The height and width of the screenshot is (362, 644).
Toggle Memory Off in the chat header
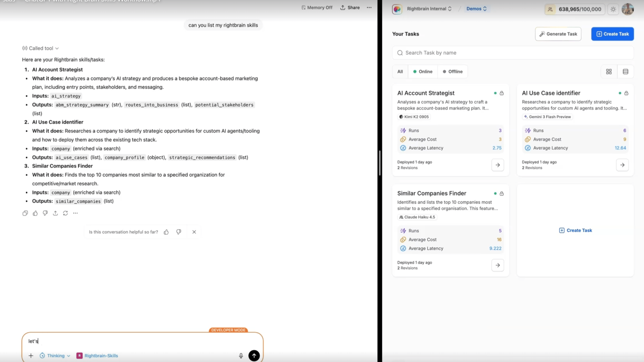[x=317, y=7]
